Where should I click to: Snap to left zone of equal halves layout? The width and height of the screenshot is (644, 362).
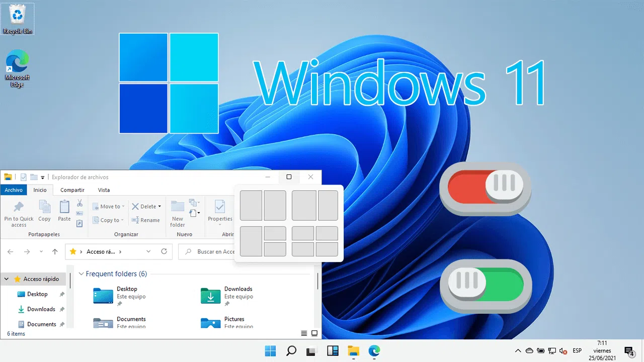251,205
